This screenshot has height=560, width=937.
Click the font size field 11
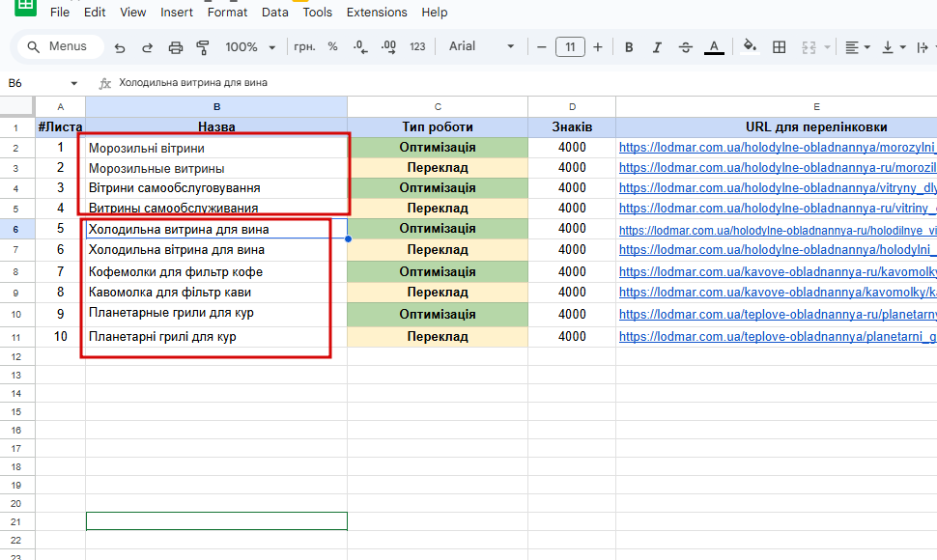(570, 46)
